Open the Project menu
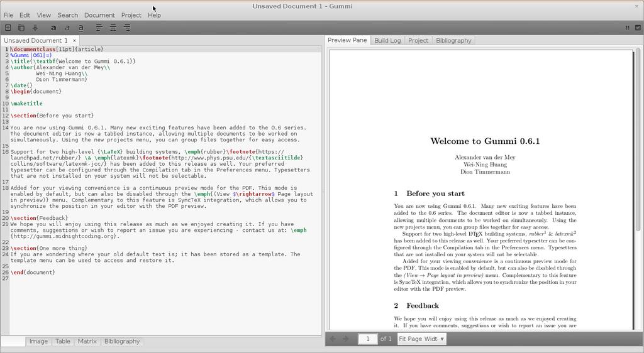Image resolution: width=644 pixels, height=353 pixels. coord(131,15)
